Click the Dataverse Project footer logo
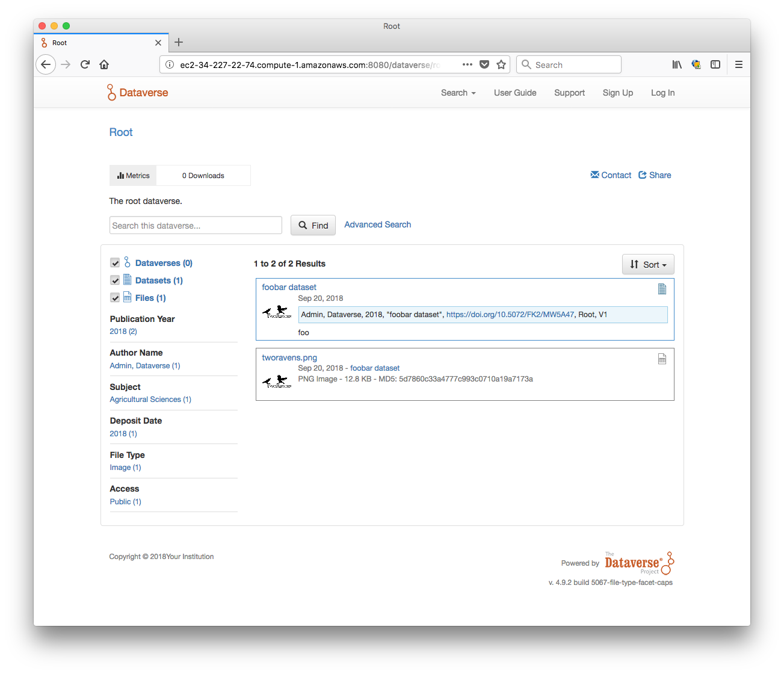Image resolution: width=784 pixels, height=674 pixels. point(640,563)
